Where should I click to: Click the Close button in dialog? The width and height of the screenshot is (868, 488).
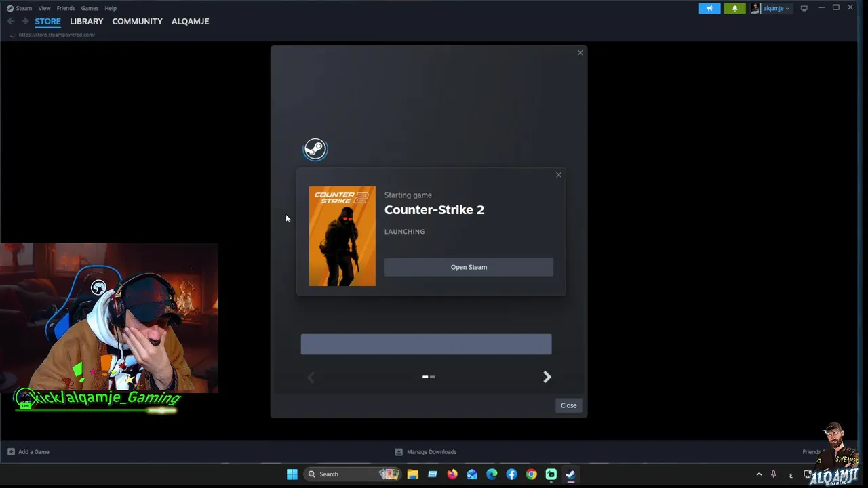568,405
